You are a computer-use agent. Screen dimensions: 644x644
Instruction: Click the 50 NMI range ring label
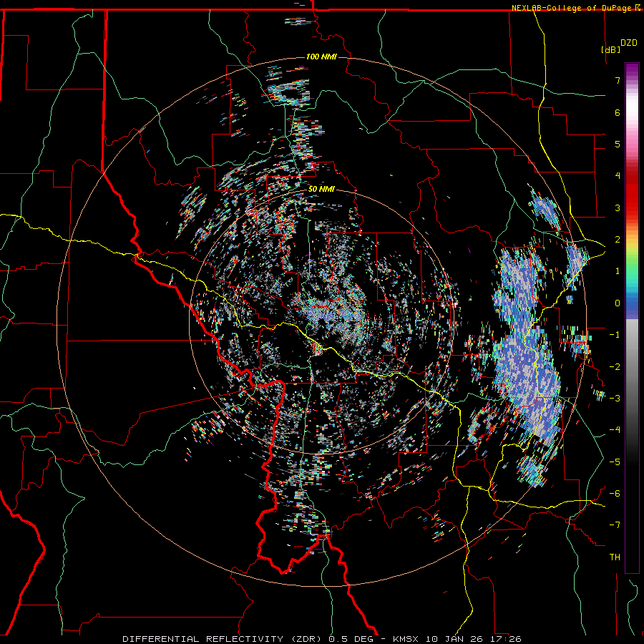click(x=321, y=189)
